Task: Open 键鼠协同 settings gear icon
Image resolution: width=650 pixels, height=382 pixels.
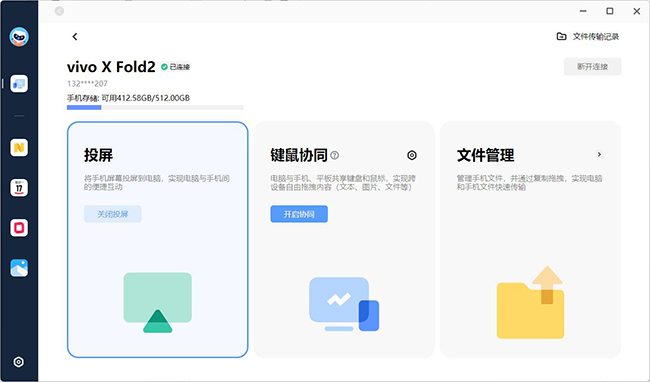Action: (x=412, y=155)
